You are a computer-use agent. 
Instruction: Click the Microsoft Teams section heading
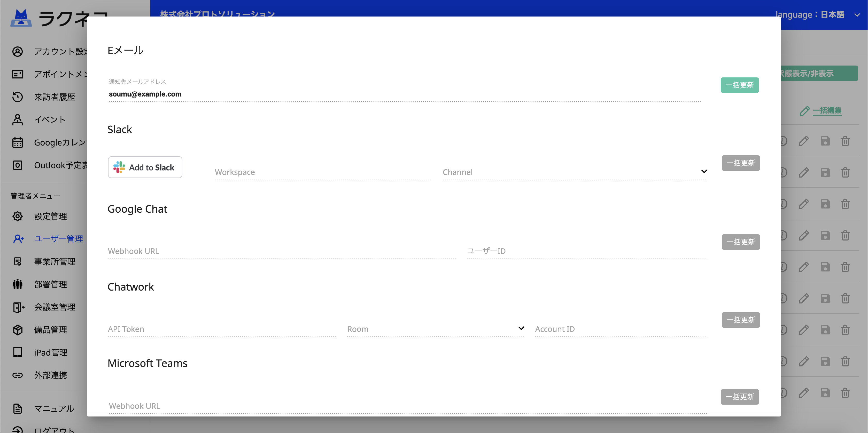coord(148,363)
